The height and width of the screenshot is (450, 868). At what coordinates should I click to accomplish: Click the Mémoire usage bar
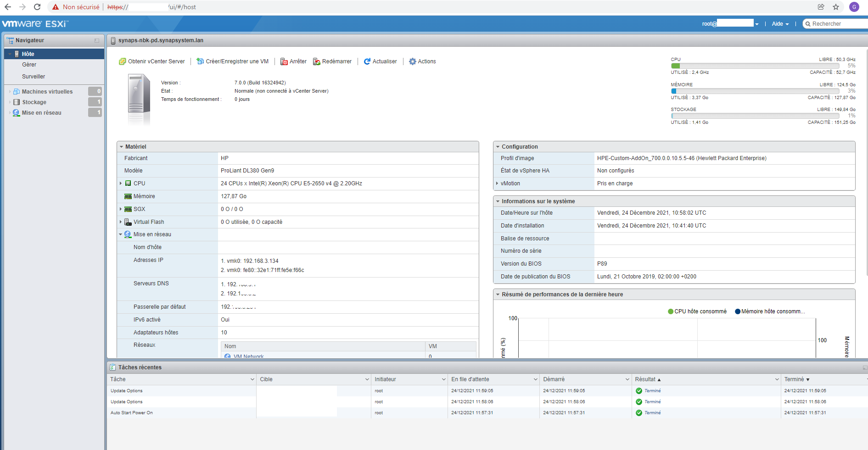coord(755,91)
